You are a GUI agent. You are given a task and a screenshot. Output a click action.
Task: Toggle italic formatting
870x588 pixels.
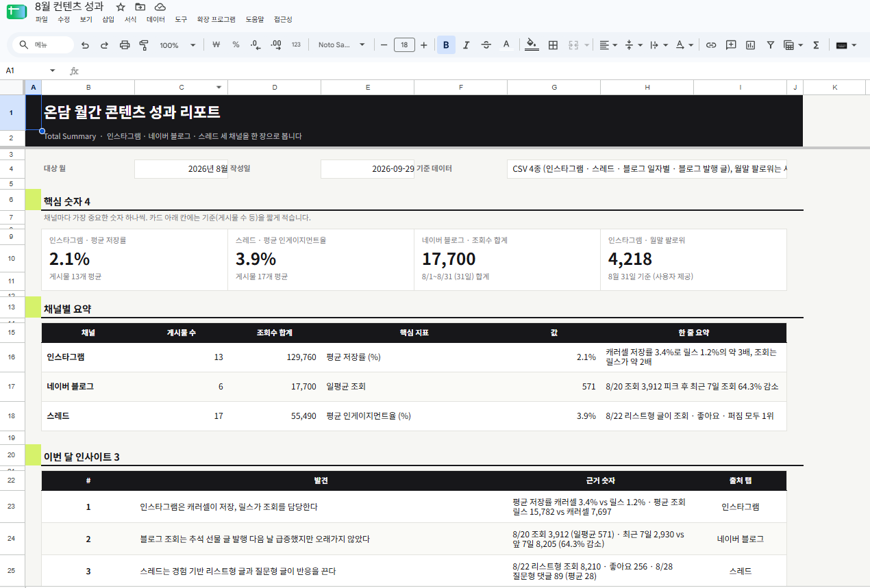pos(466,45)
